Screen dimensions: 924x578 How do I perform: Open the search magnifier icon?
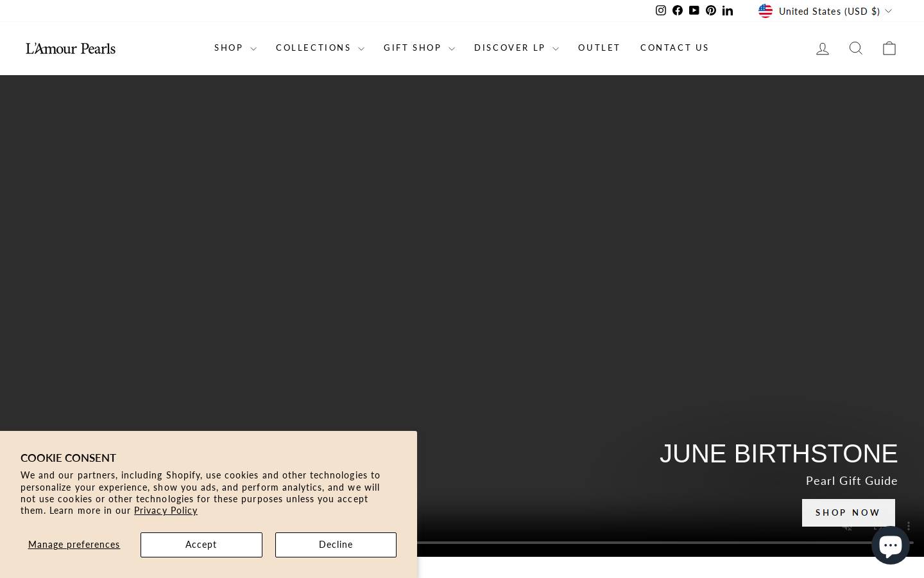[x=856, y=48]
